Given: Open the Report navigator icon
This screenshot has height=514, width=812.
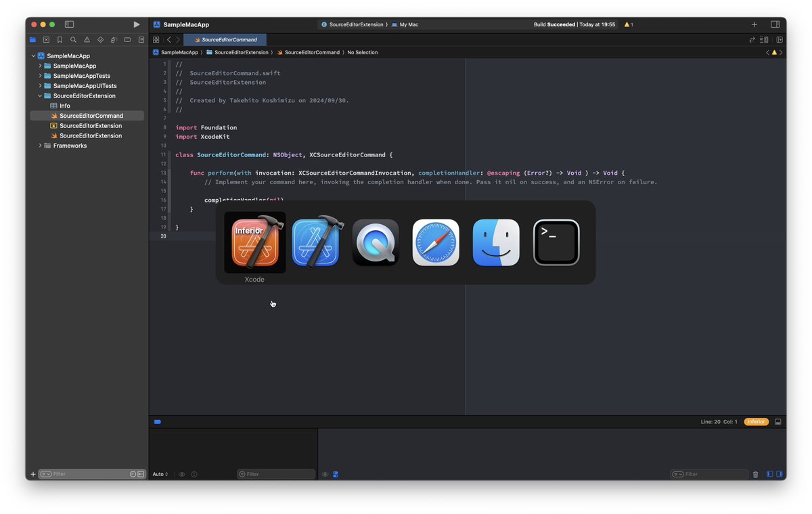Looking at the screenshot, I should (x=141, y=40).
